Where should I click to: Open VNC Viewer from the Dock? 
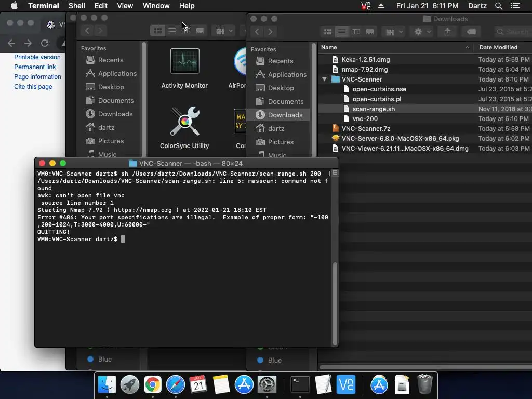pos(345,385)
